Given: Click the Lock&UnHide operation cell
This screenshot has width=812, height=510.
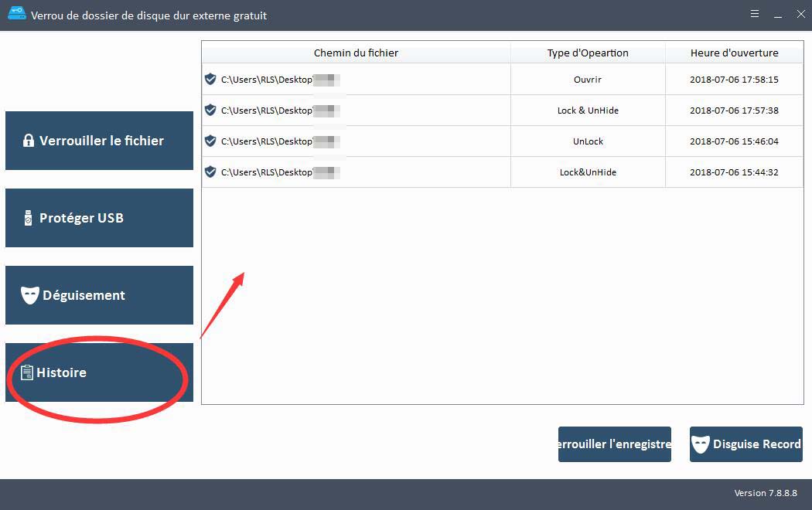Looking at the screenshot, I should pos(588,172).
